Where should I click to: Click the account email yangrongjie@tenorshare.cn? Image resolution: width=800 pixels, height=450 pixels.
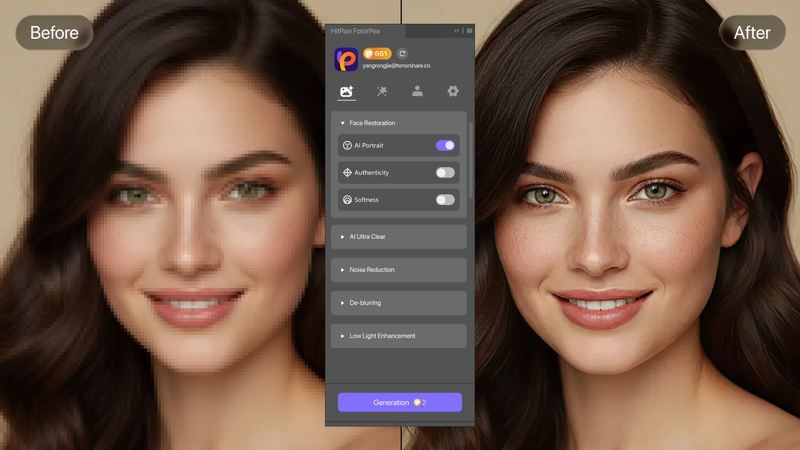click(x=396, y=66)
